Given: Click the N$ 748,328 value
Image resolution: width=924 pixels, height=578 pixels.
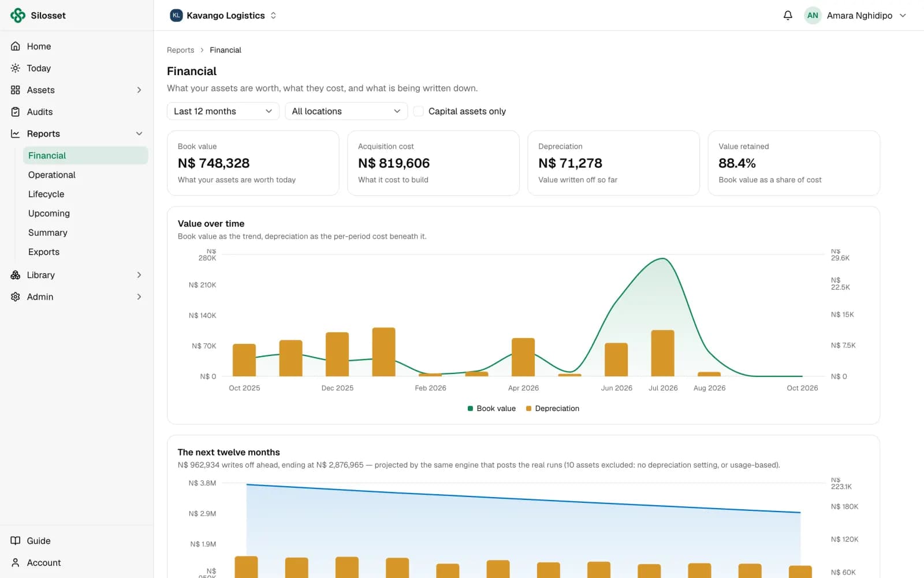Looking at the screenshot, I should point(214,164).
